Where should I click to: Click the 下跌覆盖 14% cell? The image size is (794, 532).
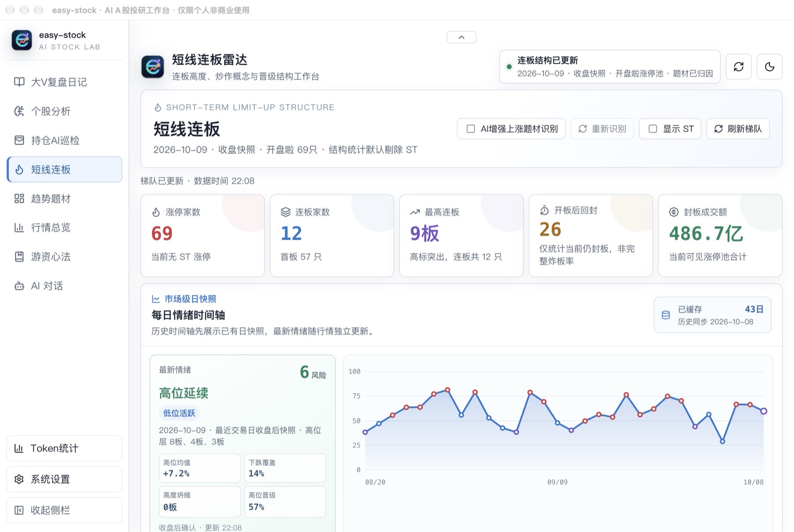(x=285, y=468)
